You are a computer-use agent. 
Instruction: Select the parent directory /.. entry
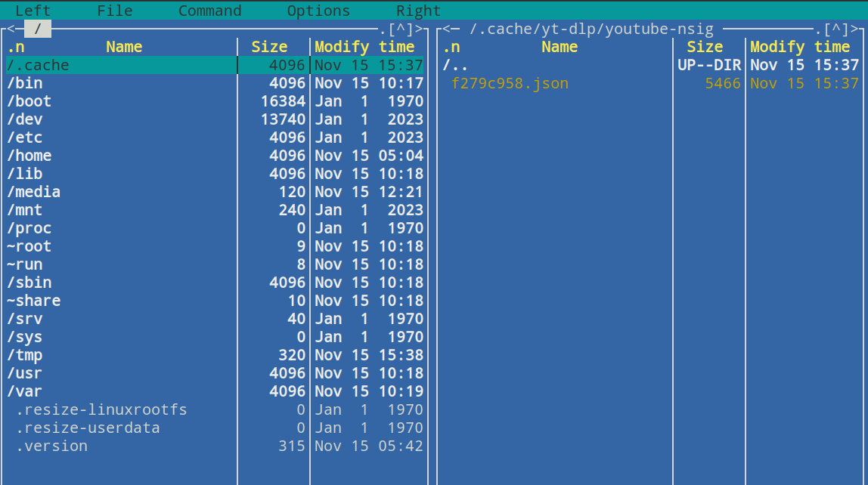[455, 65]
